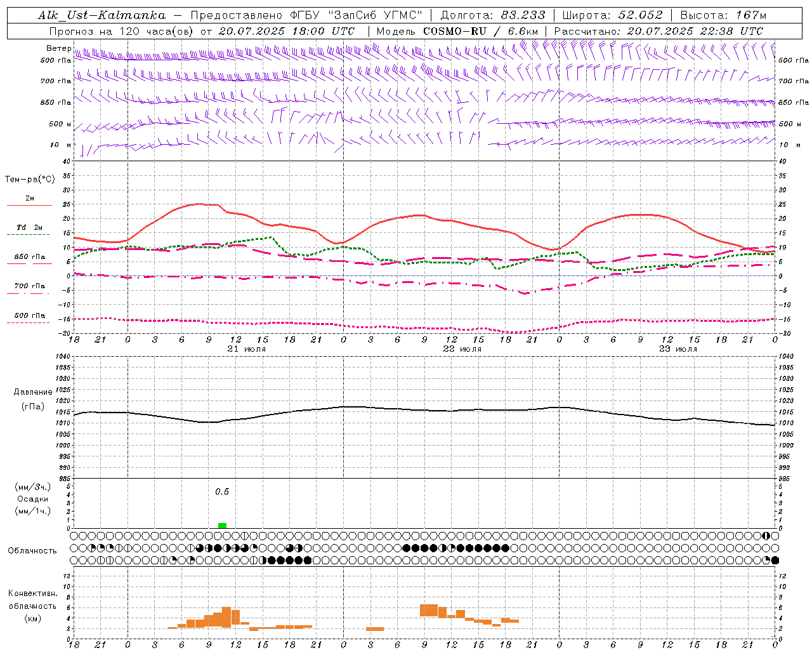This screenshot has width=812, height=650.
Task: Click the dash-dot legend line under "700 гПа"
Action: coord(29,293)
